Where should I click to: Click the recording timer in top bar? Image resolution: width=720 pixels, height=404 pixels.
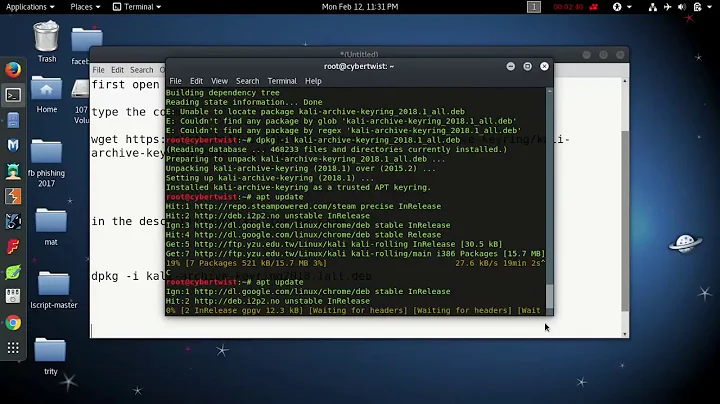(x=568, y=7)
